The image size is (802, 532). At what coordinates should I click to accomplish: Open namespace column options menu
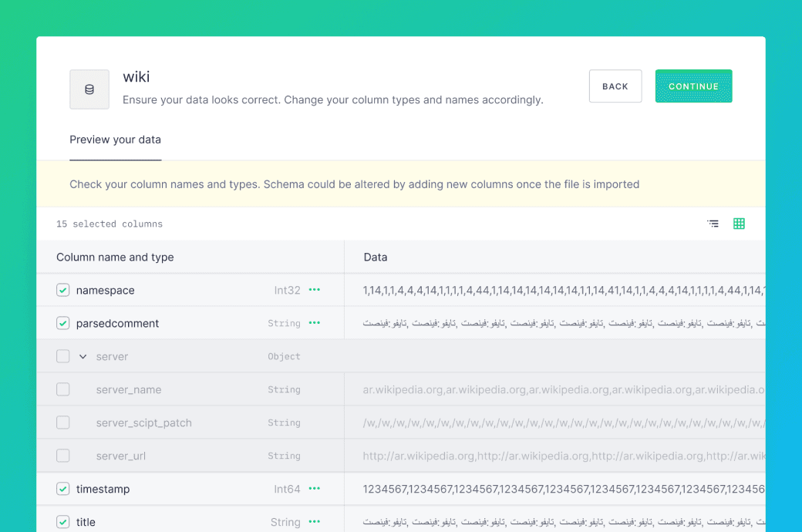click(x=315, y=290)
